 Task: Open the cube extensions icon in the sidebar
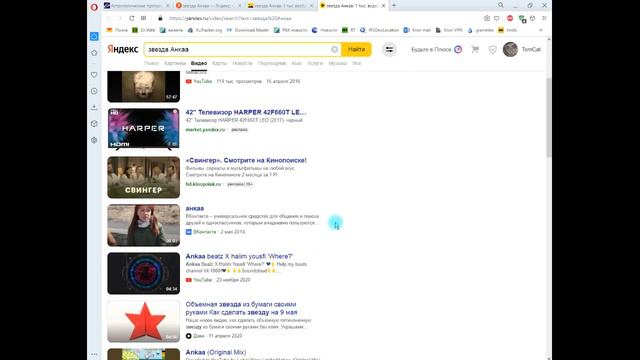(x=94, y=124)
